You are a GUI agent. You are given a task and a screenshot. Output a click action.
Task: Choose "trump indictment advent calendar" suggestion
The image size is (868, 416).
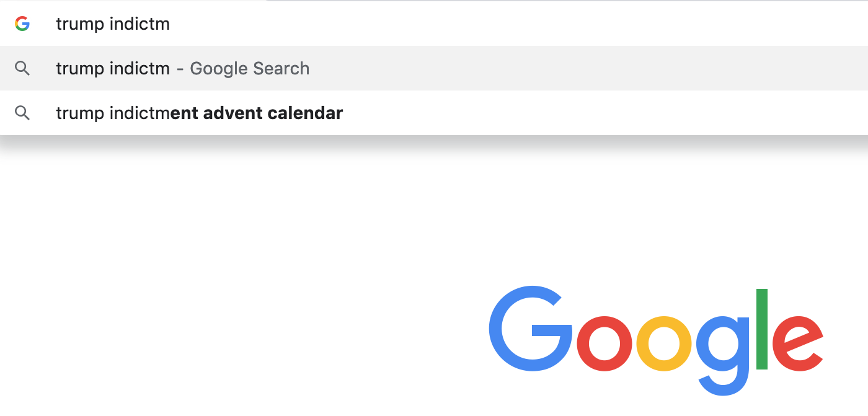434,113
